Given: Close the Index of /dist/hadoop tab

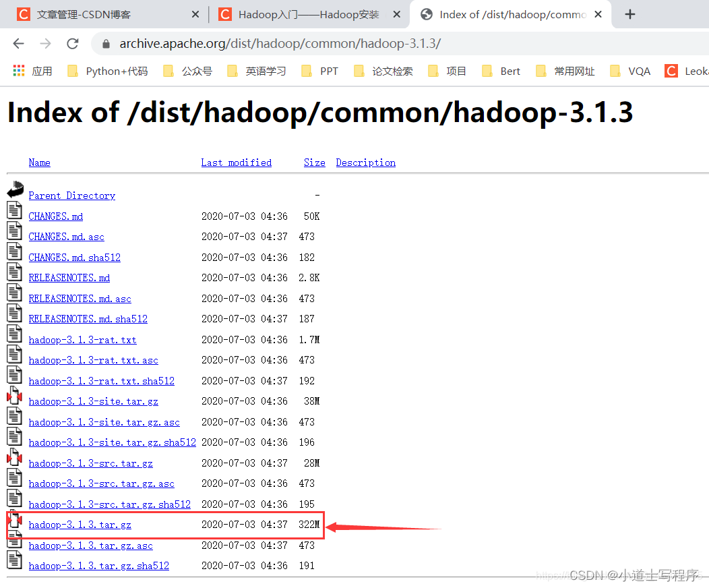Looking at the screenshot, I should 598,14.
